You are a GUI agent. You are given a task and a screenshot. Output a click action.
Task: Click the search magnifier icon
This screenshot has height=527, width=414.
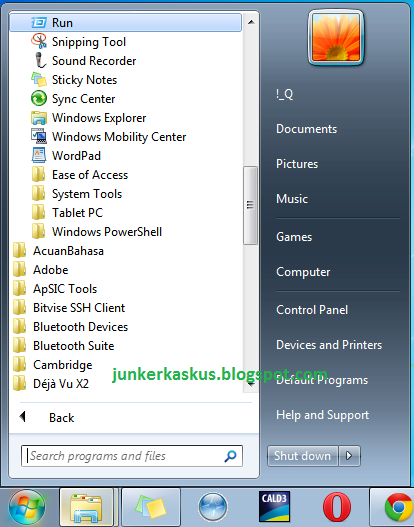point(231,456)
